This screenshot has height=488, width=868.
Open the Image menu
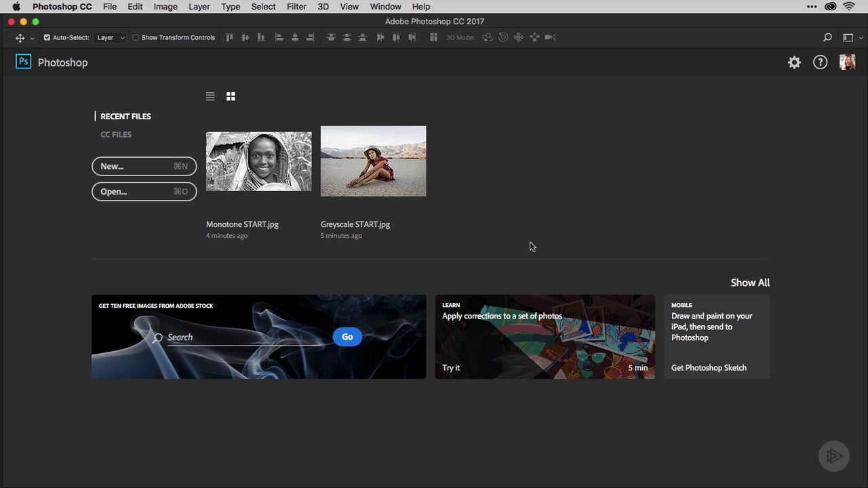point(165,7)
